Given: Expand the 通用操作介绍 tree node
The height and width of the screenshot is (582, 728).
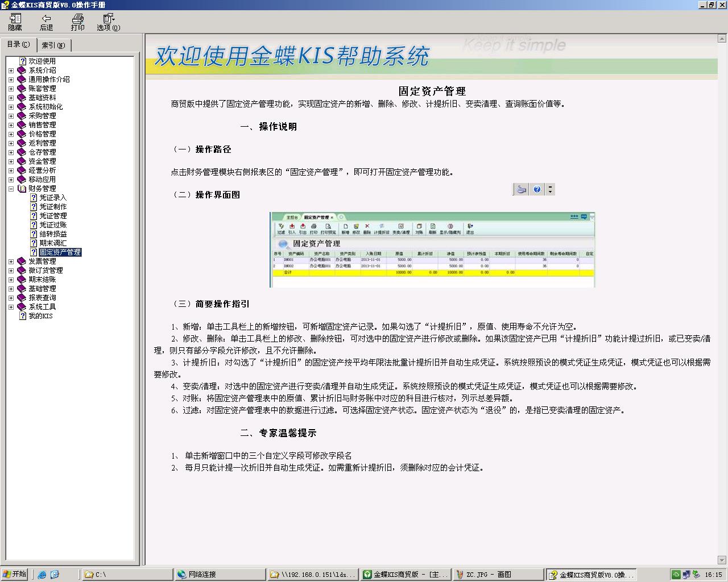Looking at the screenshot, I should pos(11,80).
